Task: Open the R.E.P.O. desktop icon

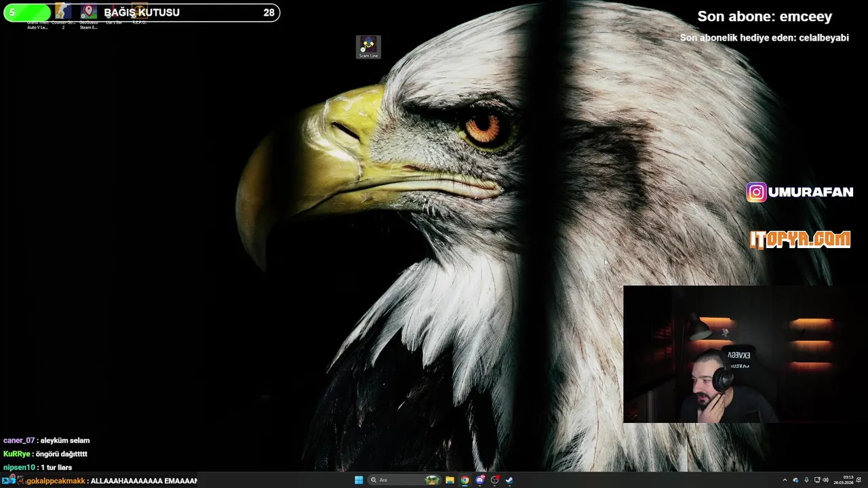Action: pyautogui.click(x=140, y=14)
